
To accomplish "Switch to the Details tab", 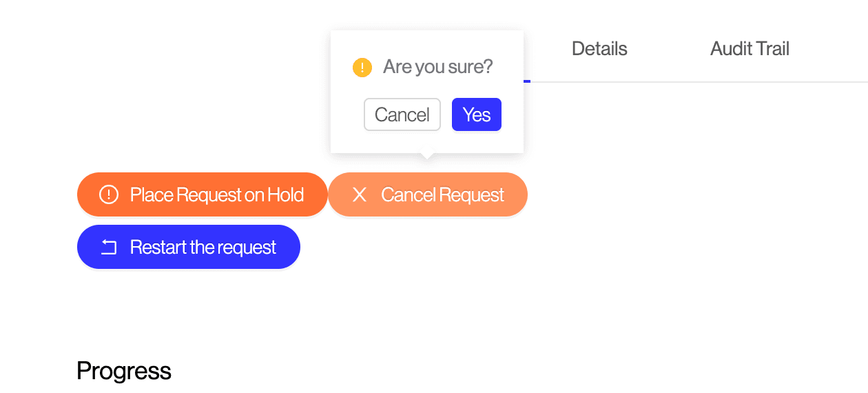I will click(x=599, y=49).
